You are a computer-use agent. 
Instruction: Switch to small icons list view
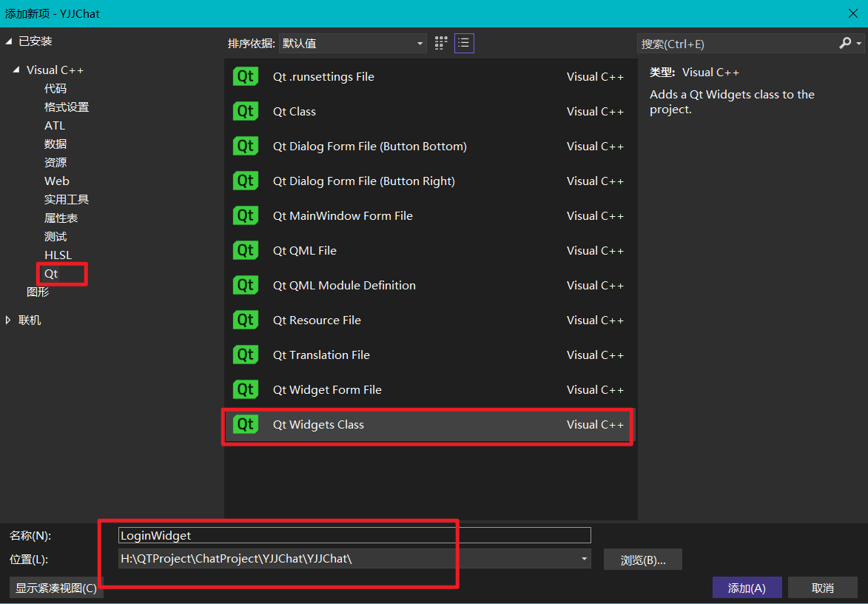click(x=464, y=43)
